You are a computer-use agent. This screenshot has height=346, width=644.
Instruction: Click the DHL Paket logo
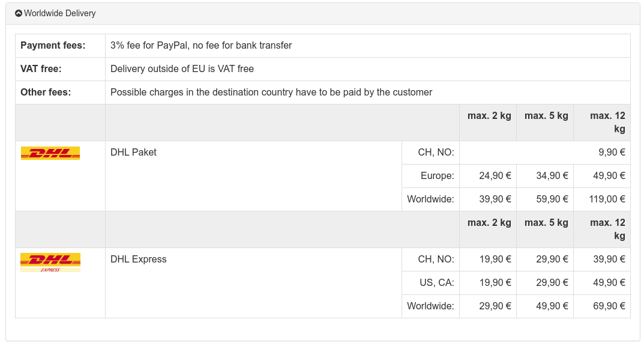(x=50, y=153)
